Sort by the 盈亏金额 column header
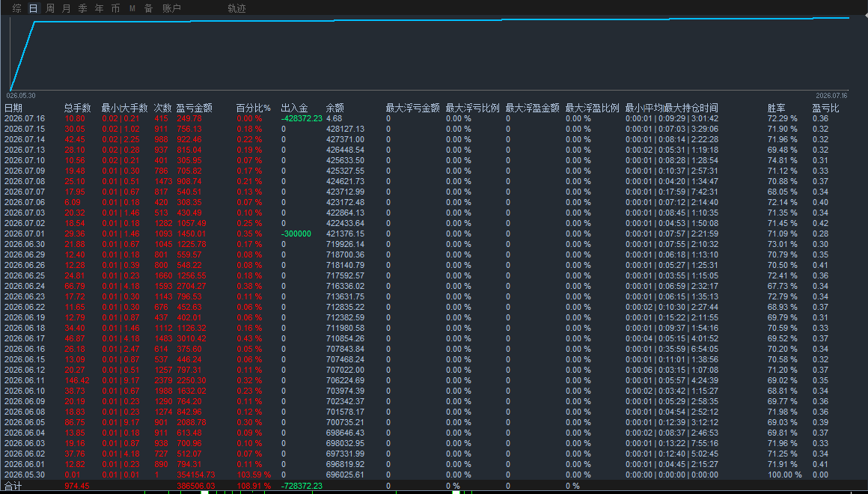This screenshot has width=868, height=494. [x=195, y=108]
